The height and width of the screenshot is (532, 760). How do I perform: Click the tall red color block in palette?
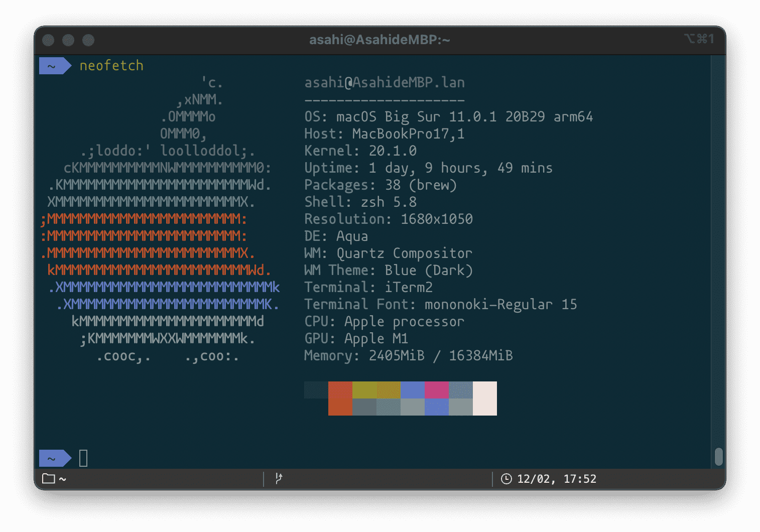[x=340, y=398]
